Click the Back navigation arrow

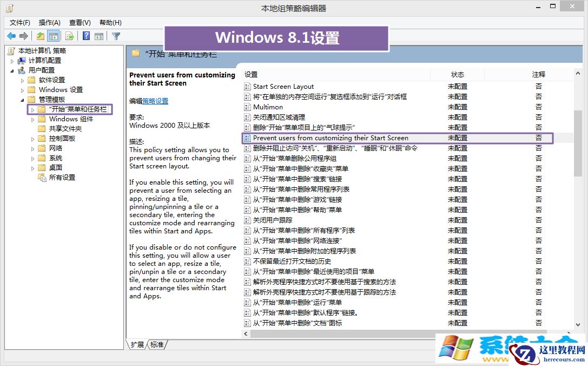tap(11, 36)
